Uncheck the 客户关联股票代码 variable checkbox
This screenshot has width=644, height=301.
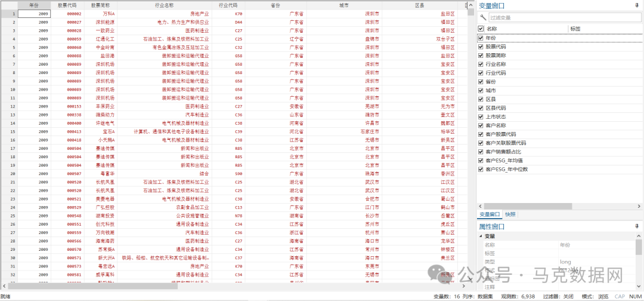(481, 143)
